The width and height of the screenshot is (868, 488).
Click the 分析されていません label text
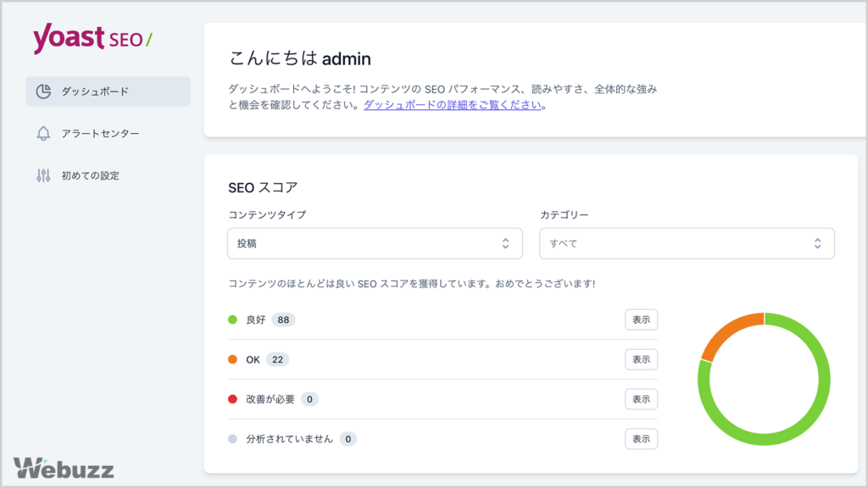[x=290, y=440]
